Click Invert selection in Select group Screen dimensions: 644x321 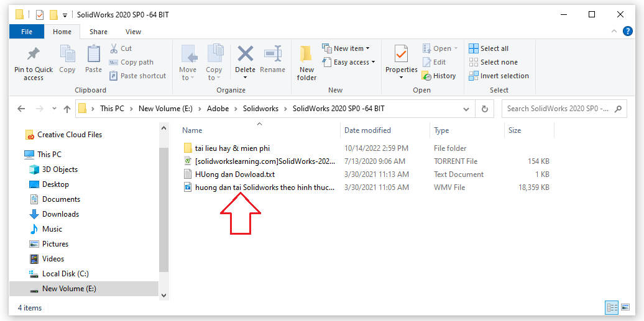click(499, 76)
